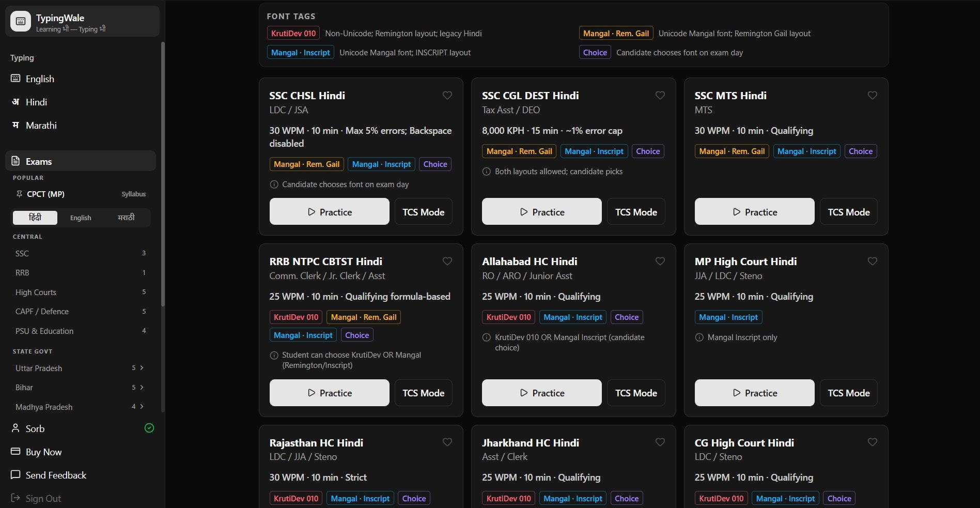Screen dimensions: 980x508
Task: Open the RRB category in sidebar
Action: click(81, 272)
